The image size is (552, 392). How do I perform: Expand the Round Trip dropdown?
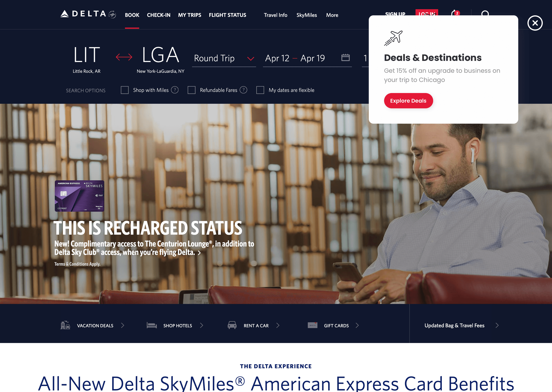click(224, 58)
